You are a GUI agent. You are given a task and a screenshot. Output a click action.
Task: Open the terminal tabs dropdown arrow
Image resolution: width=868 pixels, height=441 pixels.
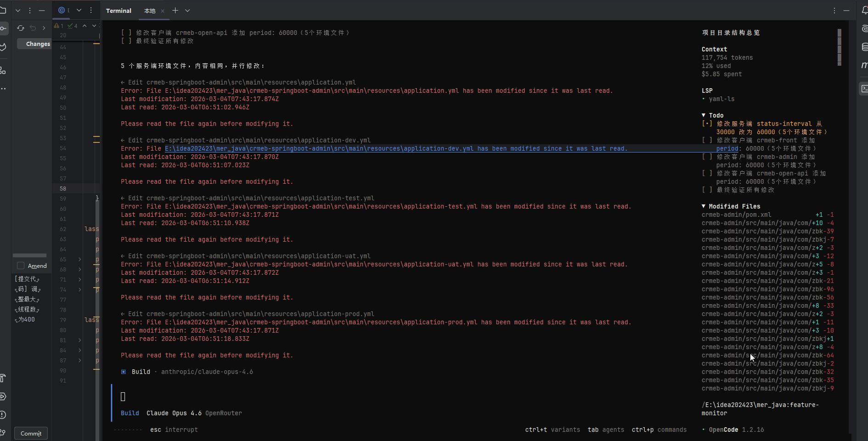tap(187, 10)
